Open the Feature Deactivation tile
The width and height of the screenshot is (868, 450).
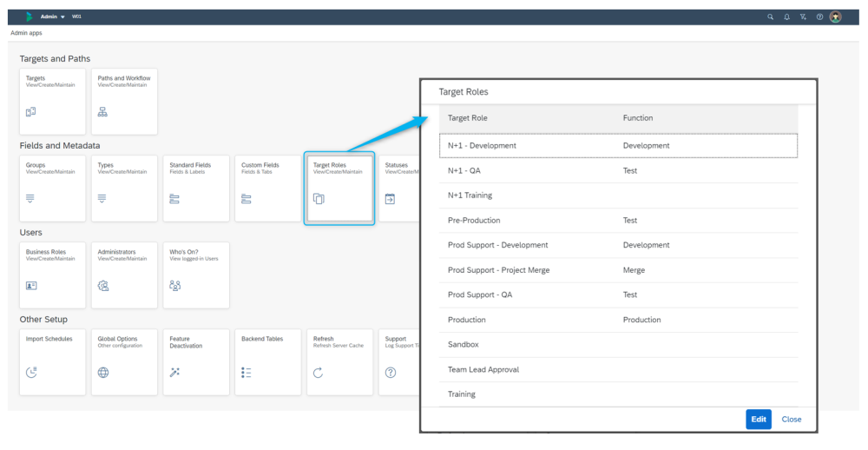pos(196,362)
